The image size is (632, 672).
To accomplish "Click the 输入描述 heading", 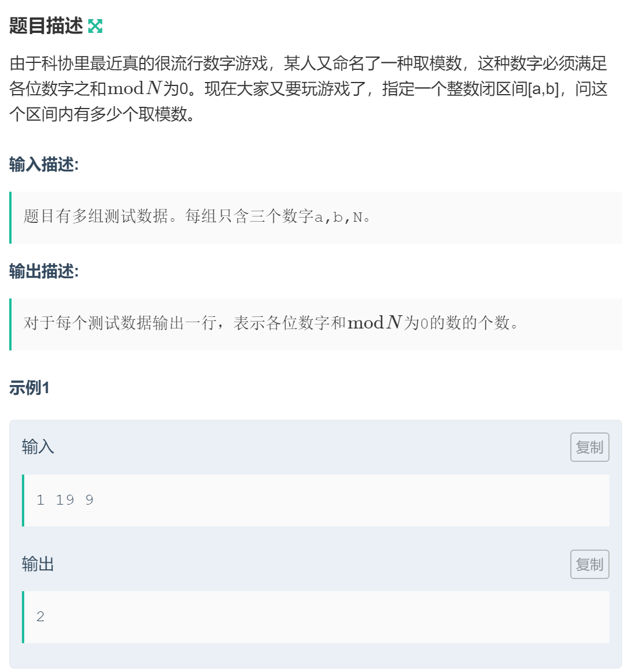I will coord(44,164).
